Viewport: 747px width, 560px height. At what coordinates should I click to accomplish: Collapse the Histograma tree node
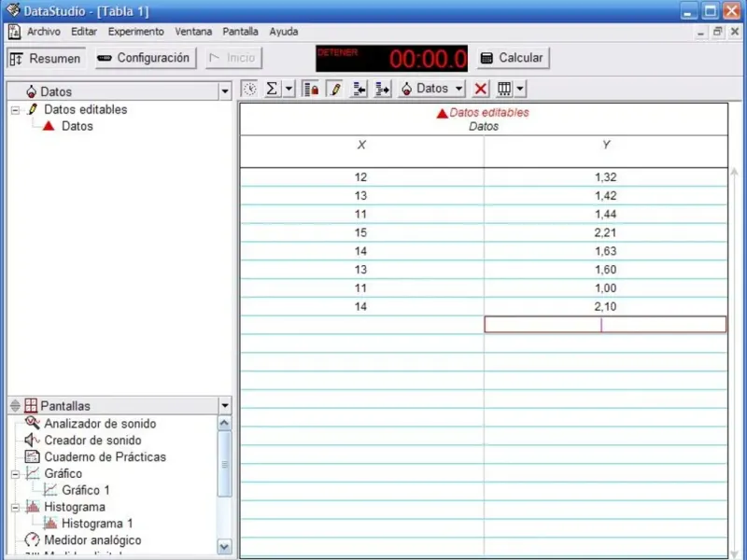(15, 508)
